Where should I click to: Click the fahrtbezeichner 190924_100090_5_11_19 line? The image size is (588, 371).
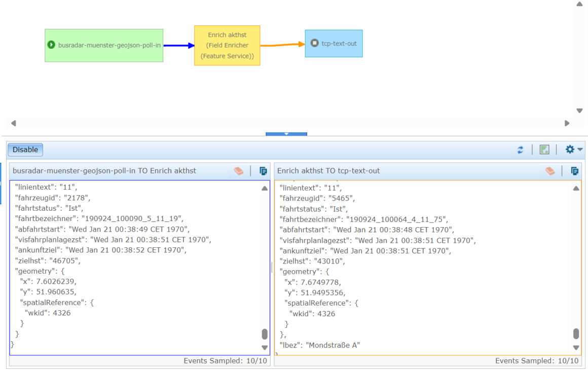(99, 219)
